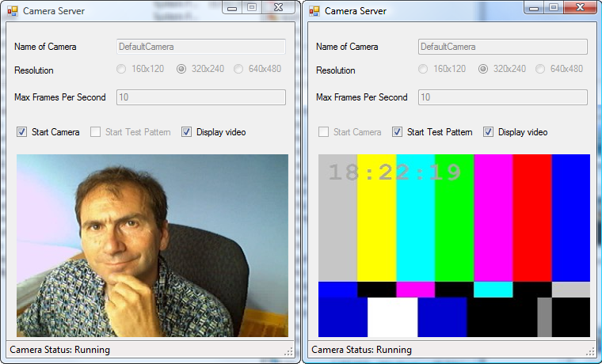Screen dimensions: 602x364
Task: Click the right Camera Server app icon
Action: [x=314, y=11]
